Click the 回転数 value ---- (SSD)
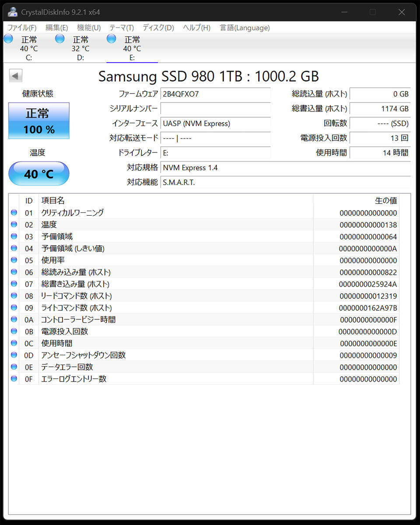This screenshot has width=420, height=525. click(380, 123)
